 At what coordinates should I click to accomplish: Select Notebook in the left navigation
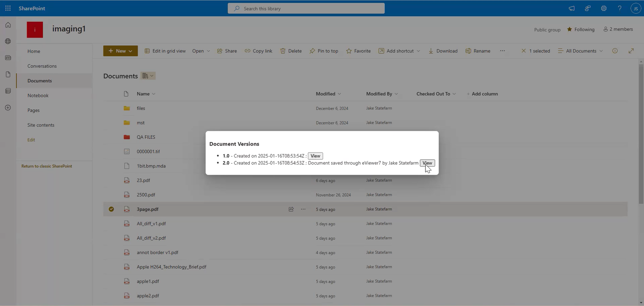tap(38, 95)
